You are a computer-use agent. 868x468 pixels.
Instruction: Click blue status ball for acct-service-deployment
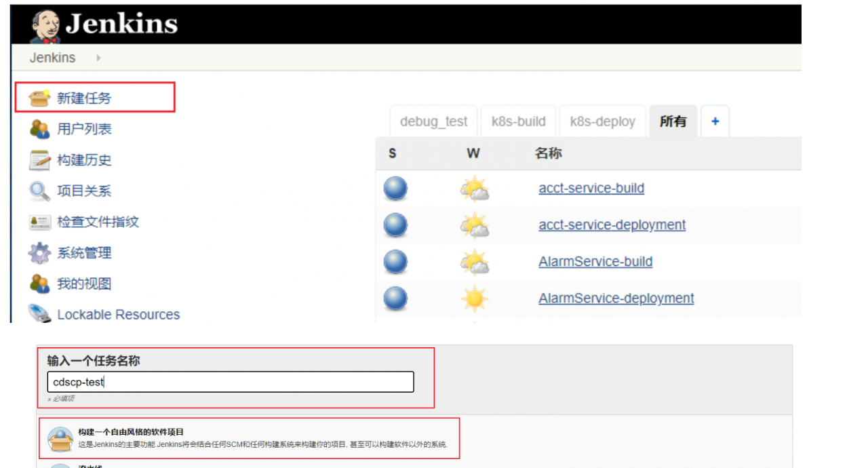[395, 225]
